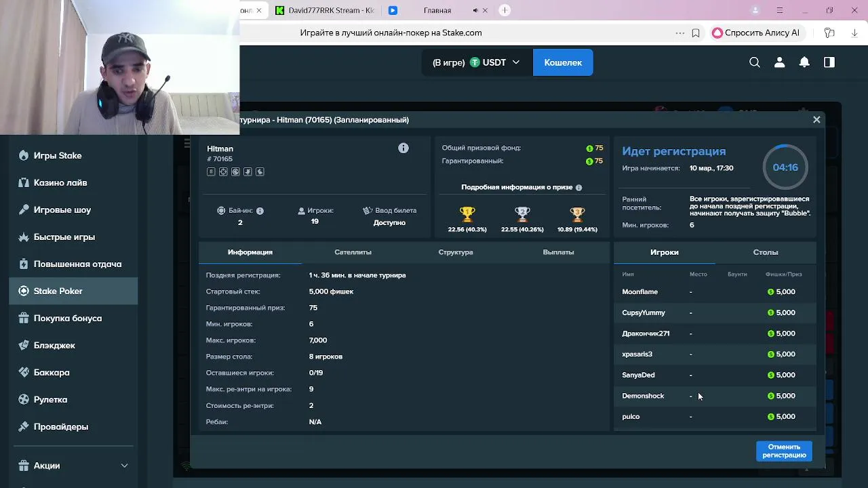The height and width of the screenshot is (488, 868).
Task: Click the Ввод билета ticket icon
Action: tap(368, 211)
